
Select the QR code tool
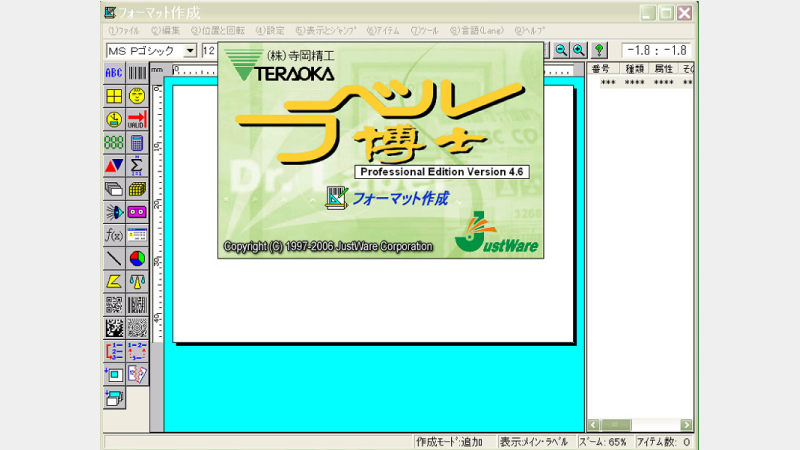point(114,305)
